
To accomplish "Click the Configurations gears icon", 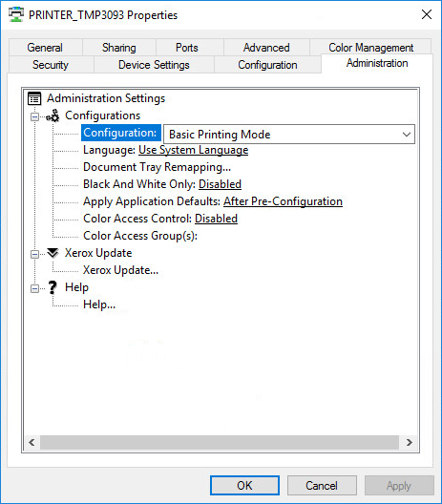I will pyautogui.click(x=53, y=115).
